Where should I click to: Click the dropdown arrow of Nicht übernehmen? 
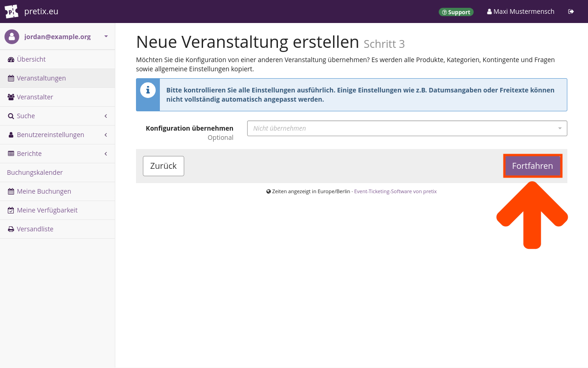coord(560,128)
